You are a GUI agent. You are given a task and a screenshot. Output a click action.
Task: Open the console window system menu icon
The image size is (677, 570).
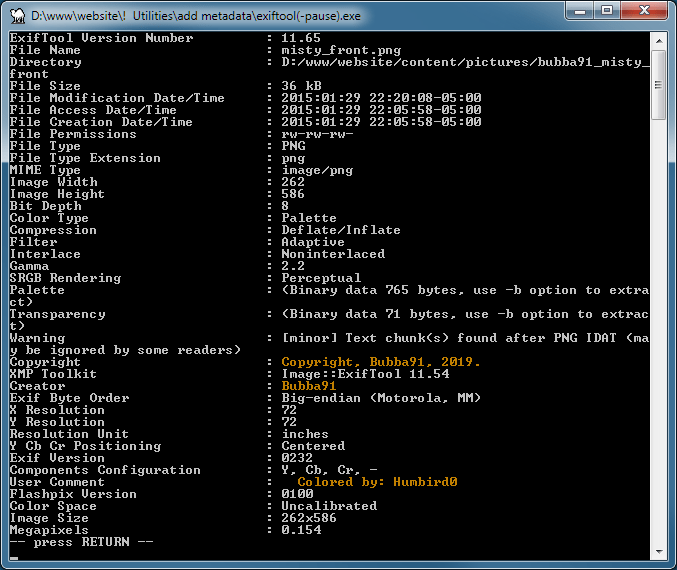coord(15,12)
